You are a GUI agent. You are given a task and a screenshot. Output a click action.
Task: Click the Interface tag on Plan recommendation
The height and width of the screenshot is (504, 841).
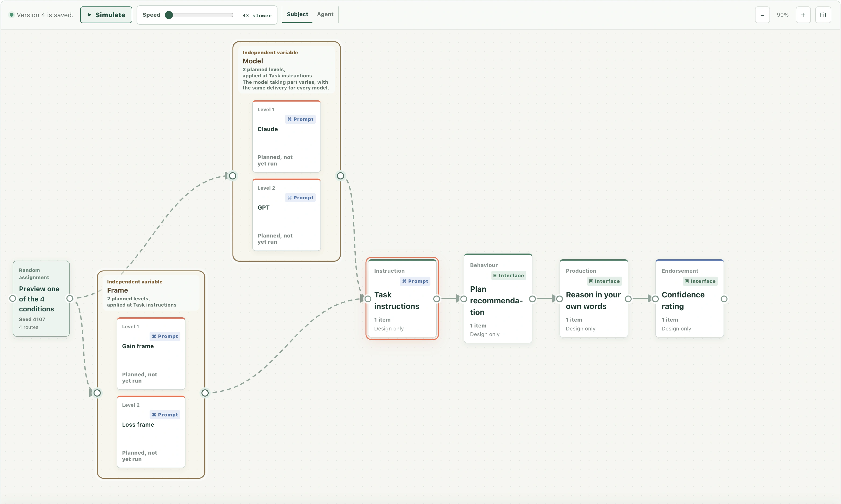[509, 275]
